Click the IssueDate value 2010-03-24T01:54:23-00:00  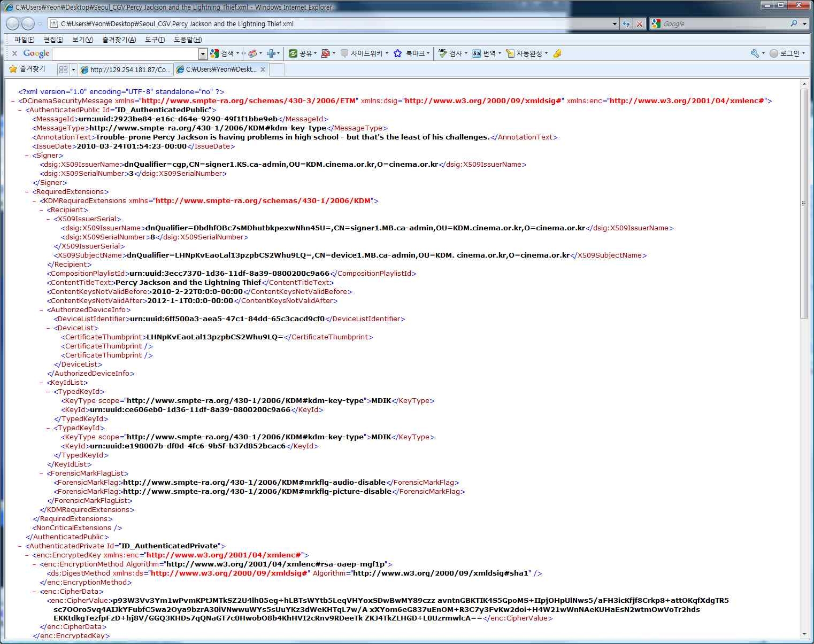click(x=132, y=146)
